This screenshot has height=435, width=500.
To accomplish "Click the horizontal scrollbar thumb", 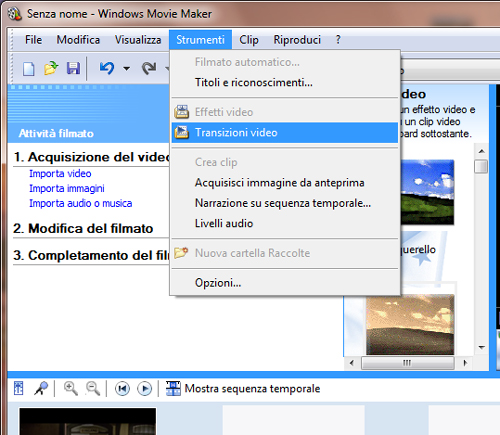I will pyautogui.click(x=408, y=363).
